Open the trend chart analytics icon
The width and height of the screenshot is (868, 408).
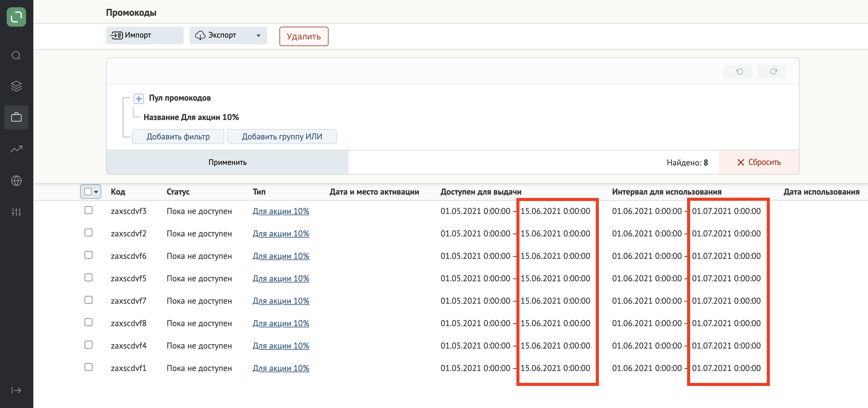coord(16,149)
